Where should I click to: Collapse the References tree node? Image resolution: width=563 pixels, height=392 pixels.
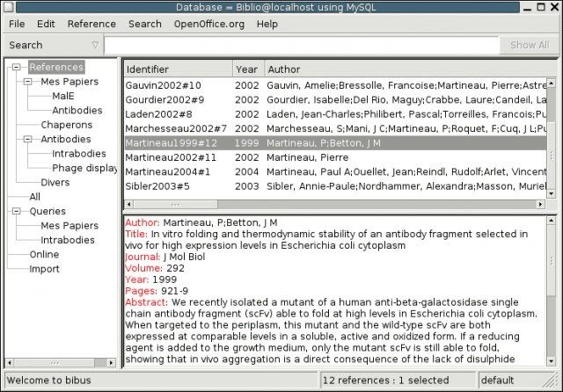click(17, 67)
